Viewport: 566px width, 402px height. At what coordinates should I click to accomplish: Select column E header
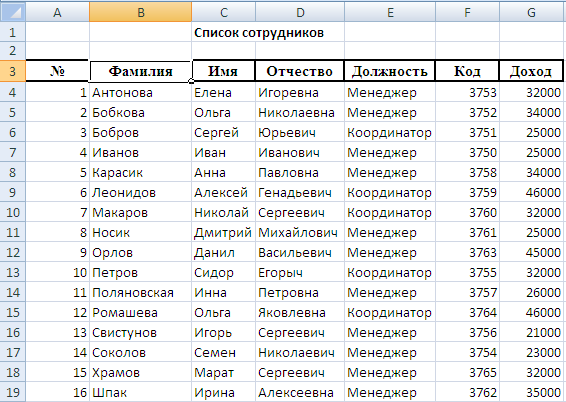[x=390, y=12]
